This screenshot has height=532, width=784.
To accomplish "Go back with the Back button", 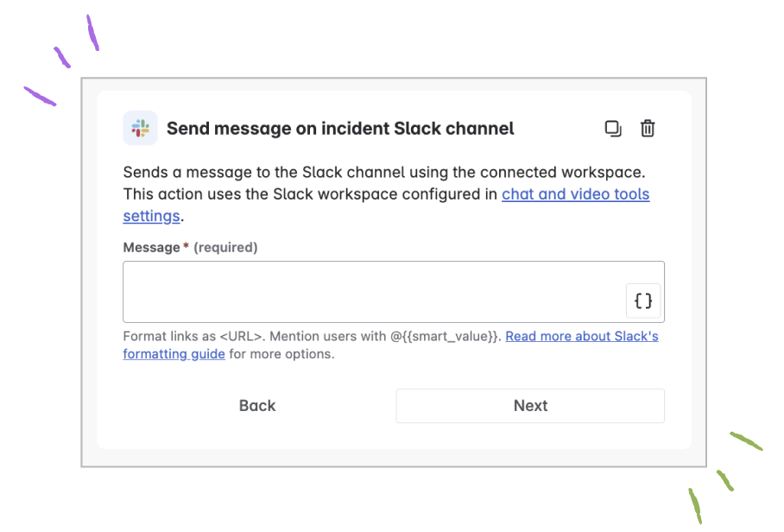I will click(x=257, y=406).
